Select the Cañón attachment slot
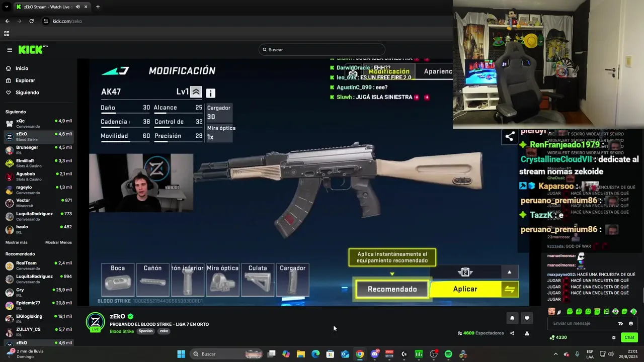644x362 pixels. coord(152,280)
